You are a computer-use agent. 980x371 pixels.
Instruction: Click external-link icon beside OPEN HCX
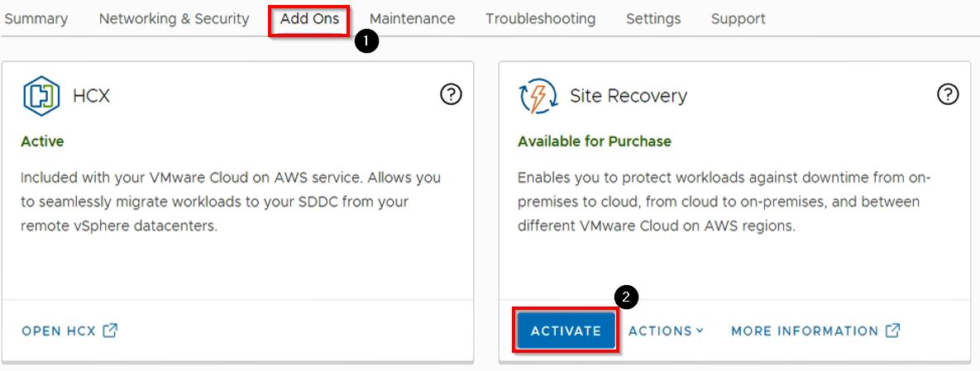[x=110, y=331]
